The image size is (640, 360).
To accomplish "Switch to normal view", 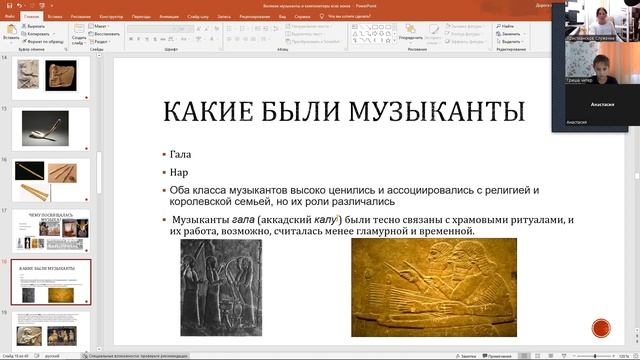I will pyautogui.click(x=524, y=356).
